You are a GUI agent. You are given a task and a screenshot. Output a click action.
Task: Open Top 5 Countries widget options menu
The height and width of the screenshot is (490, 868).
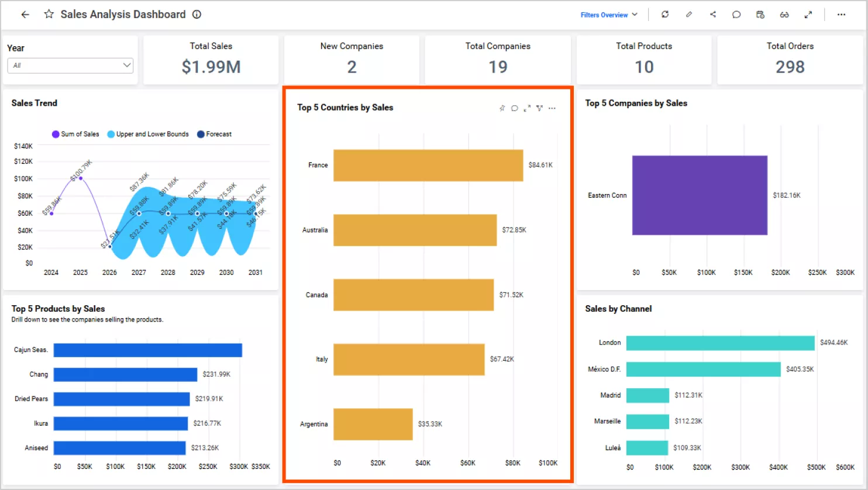point(552,108)
